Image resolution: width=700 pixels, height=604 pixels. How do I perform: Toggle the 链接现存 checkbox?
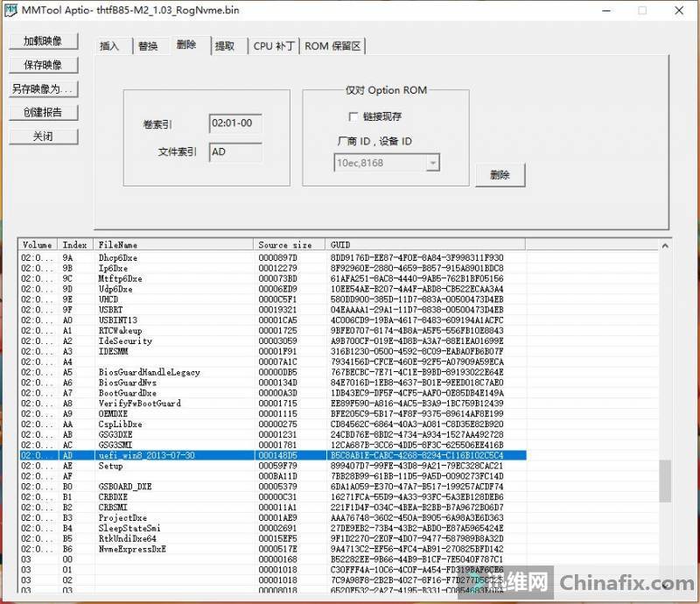coord(353,116)
